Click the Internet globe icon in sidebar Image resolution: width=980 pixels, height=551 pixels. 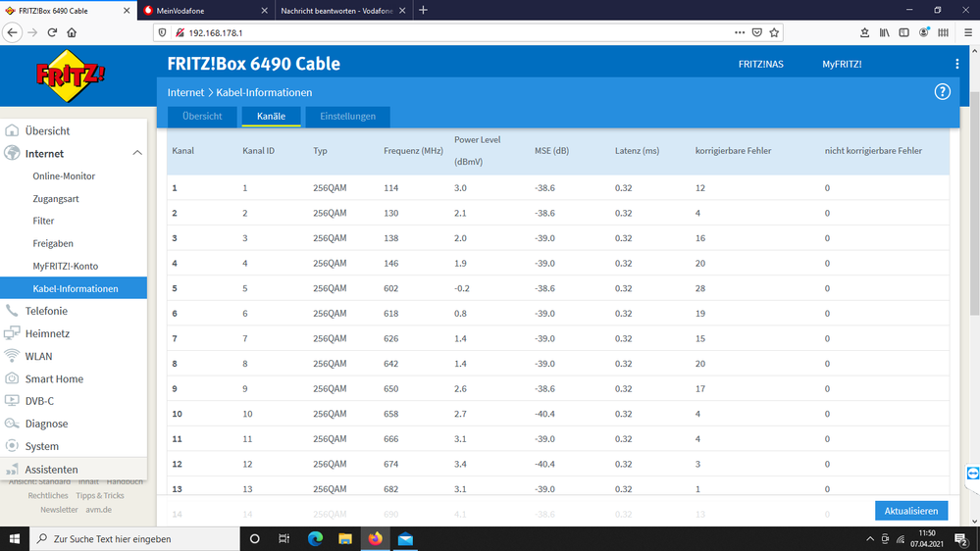pyautogui.click(x=12, y=153)
